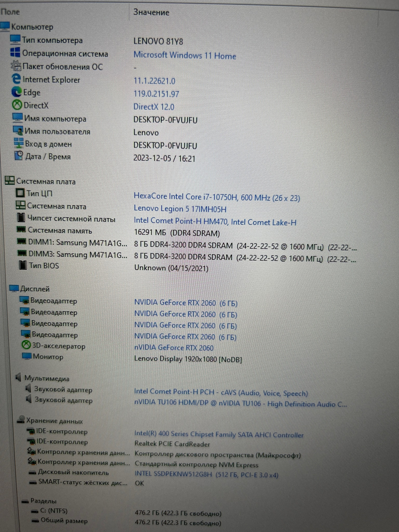The width and height of the screenshot is (399, 532).
Task: Click the Windows icon next to Операционная система
Action: coord(16,52)
